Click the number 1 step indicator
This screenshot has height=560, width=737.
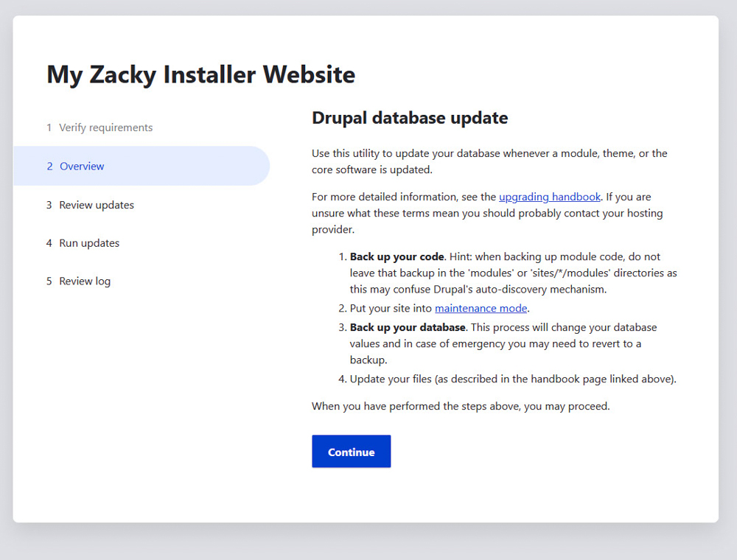[x=49, y=127]
